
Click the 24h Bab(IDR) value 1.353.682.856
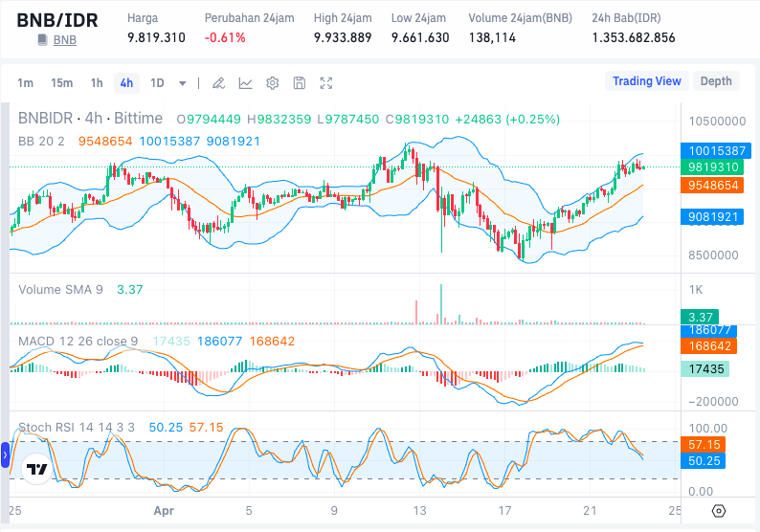click(634, 37)
